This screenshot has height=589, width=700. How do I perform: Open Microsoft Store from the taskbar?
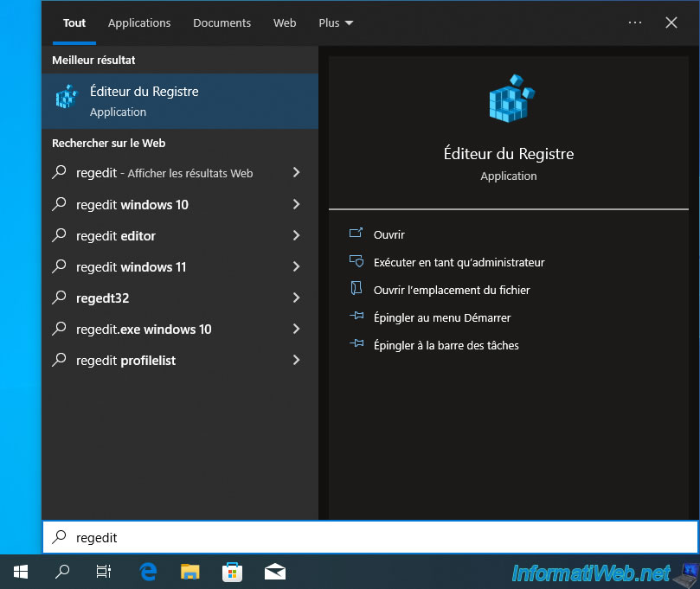click(x=232, y=572)
